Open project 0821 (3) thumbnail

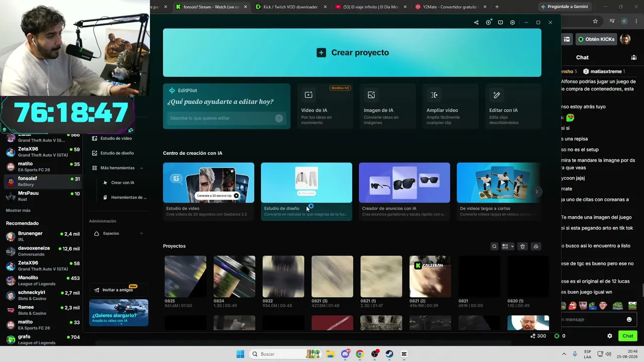332,277
